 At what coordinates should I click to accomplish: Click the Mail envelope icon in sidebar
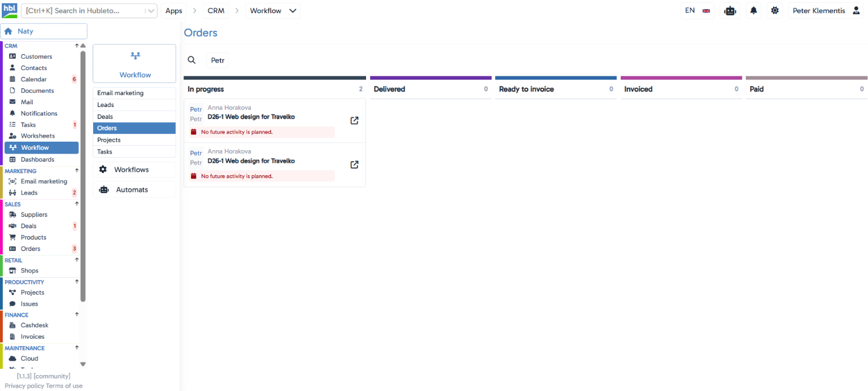(x=13, y=102)
